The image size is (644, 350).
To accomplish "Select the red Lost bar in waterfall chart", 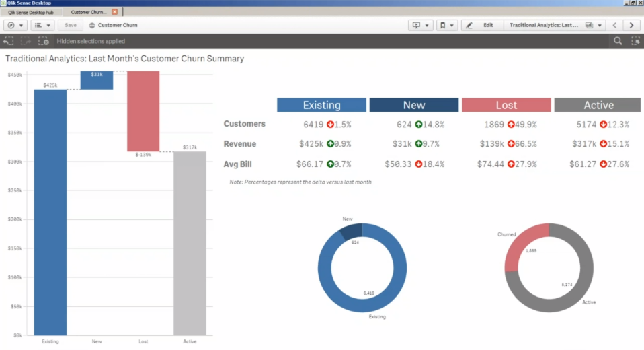I will (143, 111).
